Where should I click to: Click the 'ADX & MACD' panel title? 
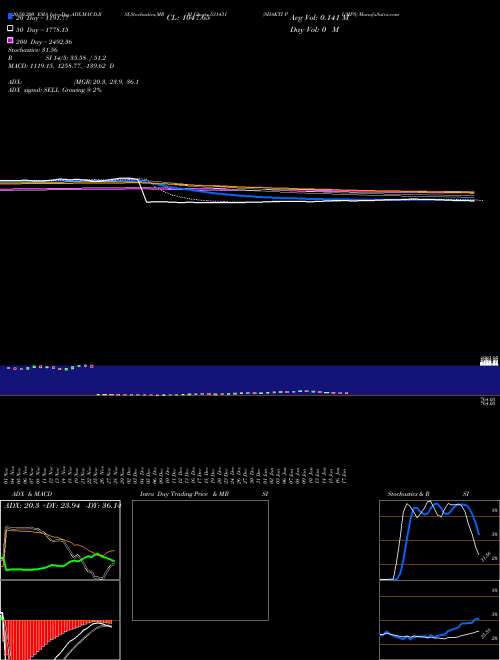(x=32, y=494)
